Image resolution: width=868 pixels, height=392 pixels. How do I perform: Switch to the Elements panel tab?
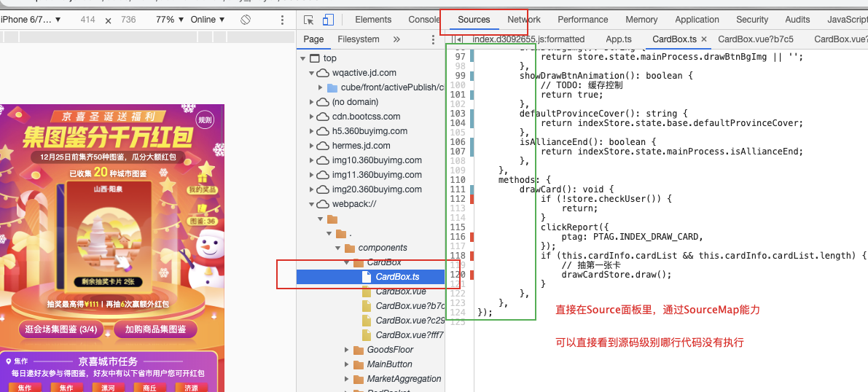point(373,20)
